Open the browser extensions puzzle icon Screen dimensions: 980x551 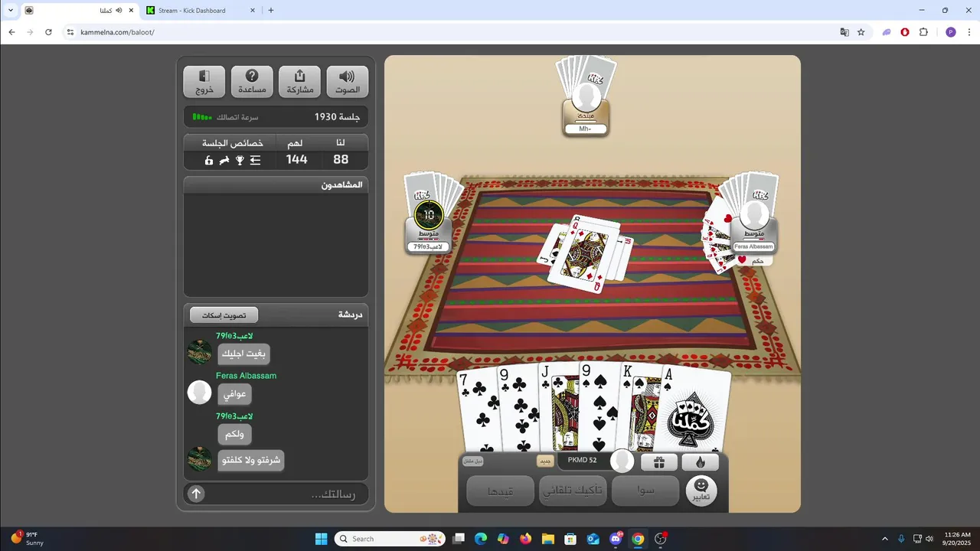coord(923,32)
